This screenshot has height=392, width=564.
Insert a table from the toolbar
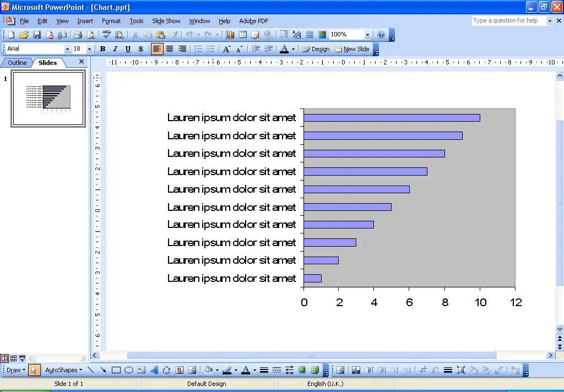(243, 35)
